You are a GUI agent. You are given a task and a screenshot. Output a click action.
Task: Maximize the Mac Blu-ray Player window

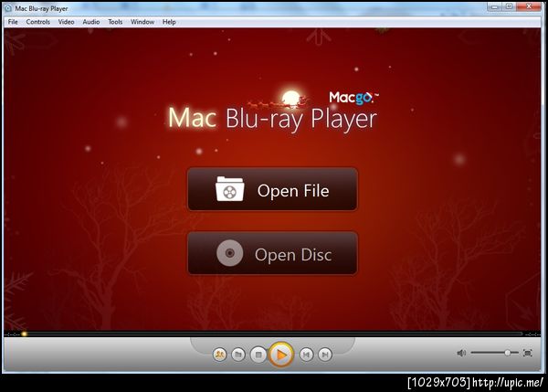pos(510,6)
